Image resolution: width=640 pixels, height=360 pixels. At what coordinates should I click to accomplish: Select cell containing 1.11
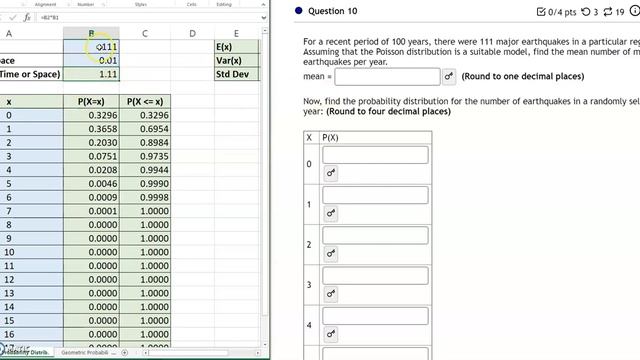91,74
